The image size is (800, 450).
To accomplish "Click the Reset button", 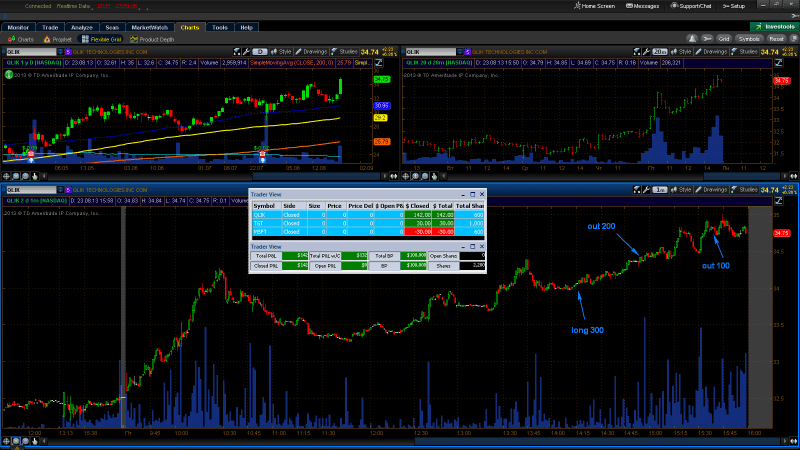I will 776,39.
